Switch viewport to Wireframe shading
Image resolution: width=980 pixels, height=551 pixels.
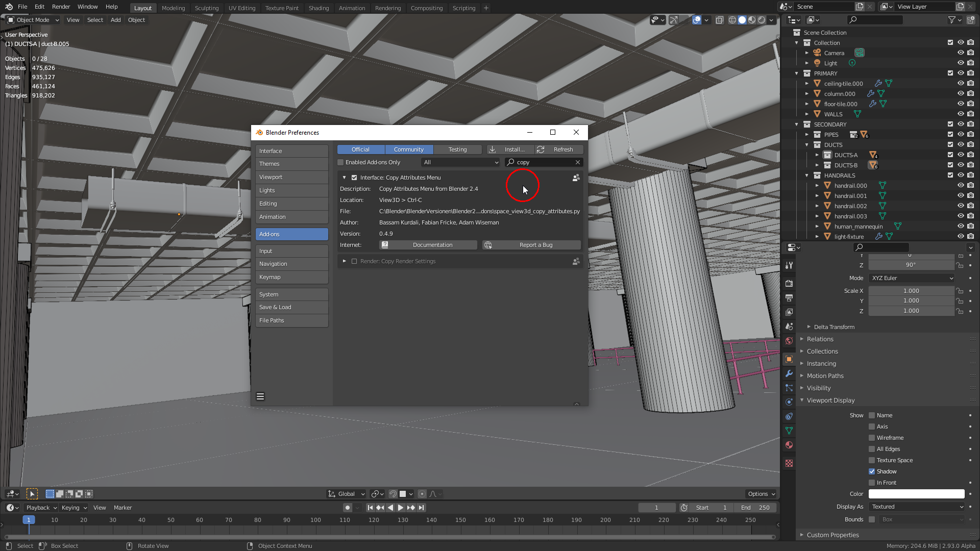(733, 20)
